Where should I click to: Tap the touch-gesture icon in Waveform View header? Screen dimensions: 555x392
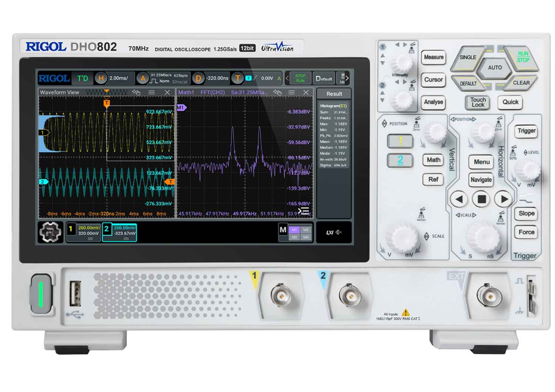(136, 92)
